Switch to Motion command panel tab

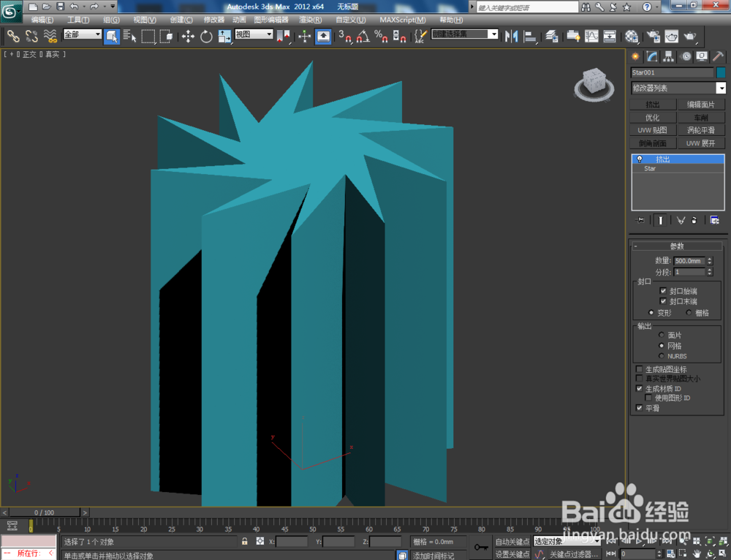pyautogui.click(x=686, y=57)
